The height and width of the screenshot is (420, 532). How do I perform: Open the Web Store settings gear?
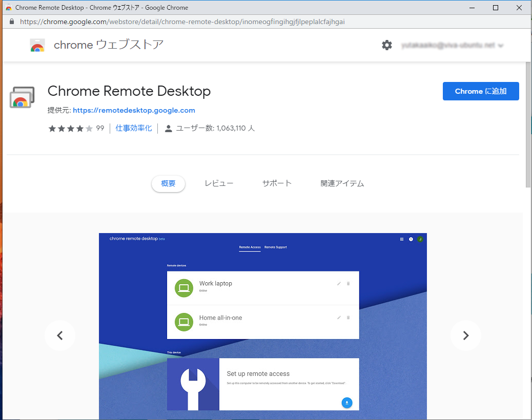tap(387, 45)
